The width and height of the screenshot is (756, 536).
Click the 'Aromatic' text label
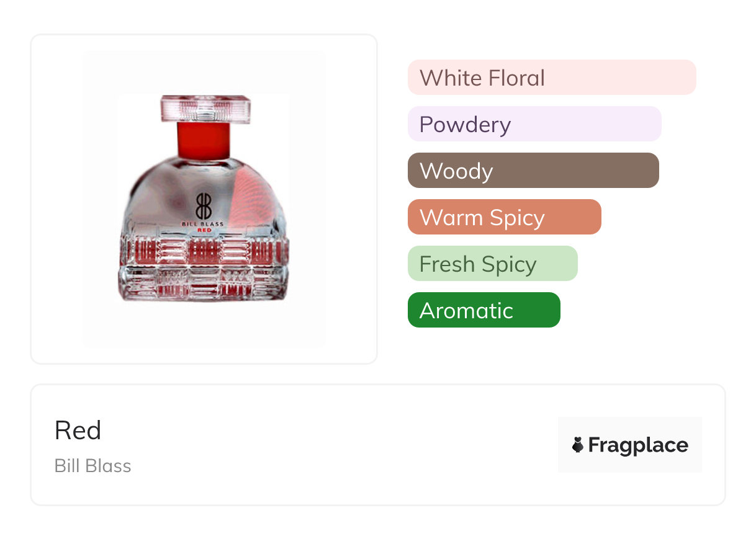466,310
